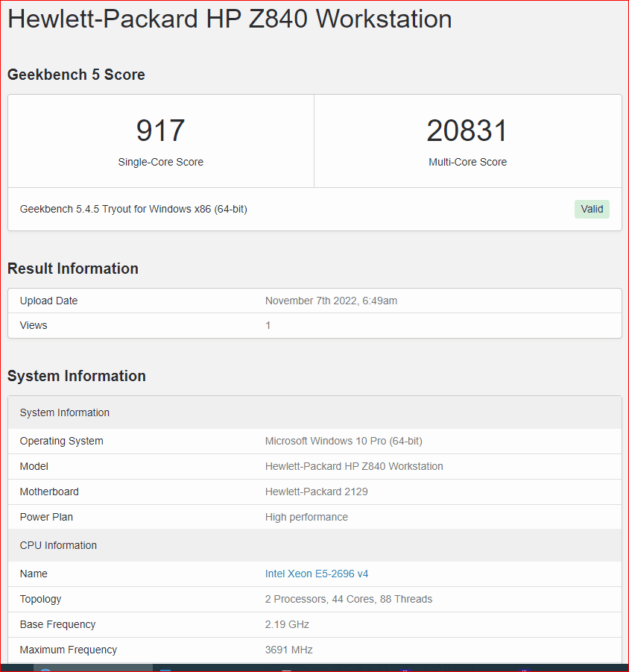Click the "Topology" row label

coord(41,599)
